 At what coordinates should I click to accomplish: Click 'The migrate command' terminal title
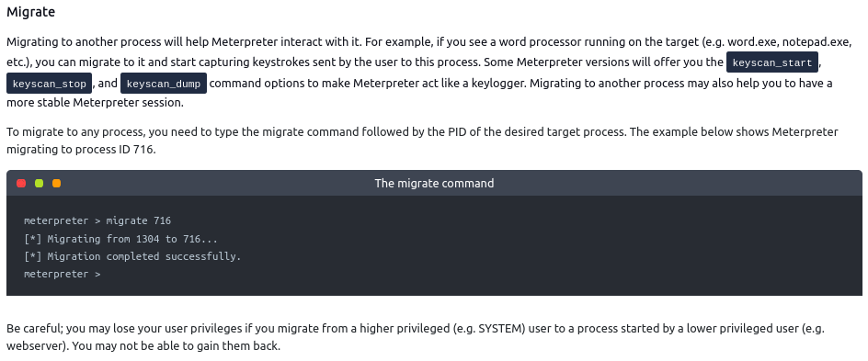[434, 183]
